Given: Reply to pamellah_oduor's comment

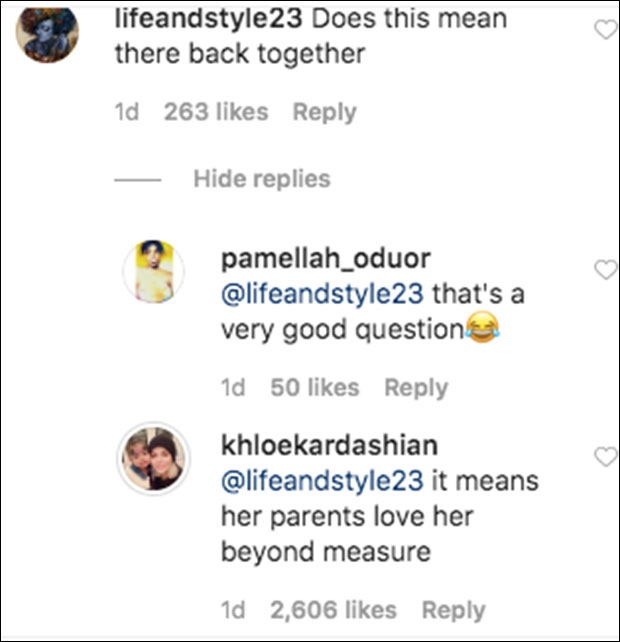Looking at the screenshot, I should pyautogui.click(x=416, y=388).
